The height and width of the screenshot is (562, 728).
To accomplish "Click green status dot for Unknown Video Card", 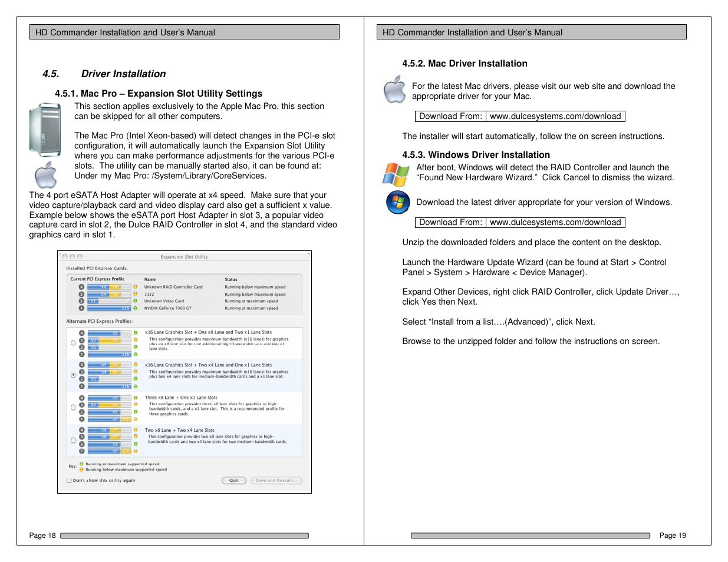I will click(135, 301).
